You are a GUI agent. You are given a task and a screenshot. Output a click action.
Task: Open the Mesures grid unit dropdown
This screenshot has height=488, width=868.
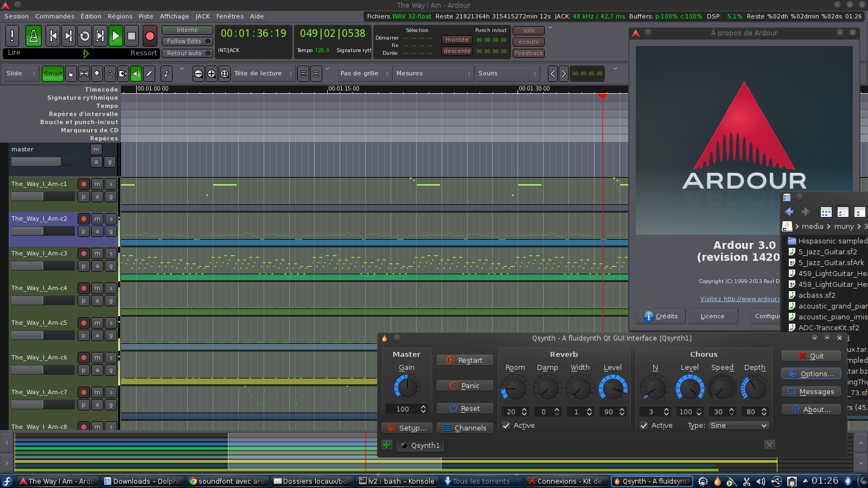(434, 74)
